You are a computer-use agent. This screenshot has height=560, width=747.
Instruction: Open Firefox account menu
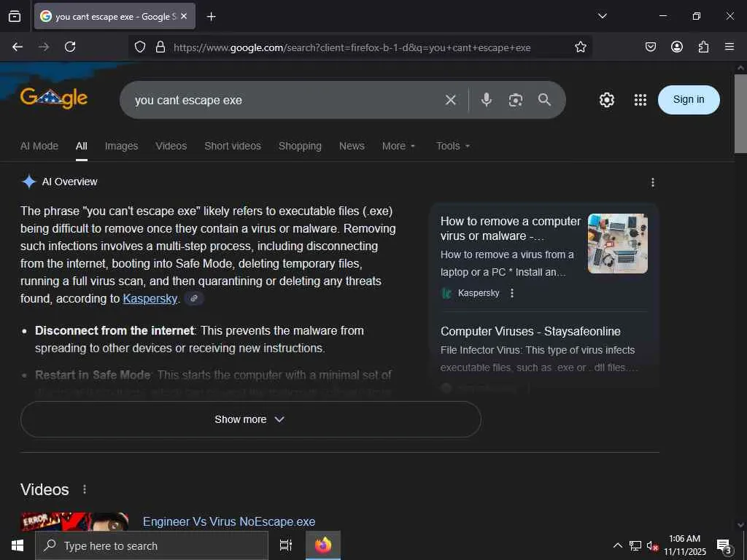[676, 47]
